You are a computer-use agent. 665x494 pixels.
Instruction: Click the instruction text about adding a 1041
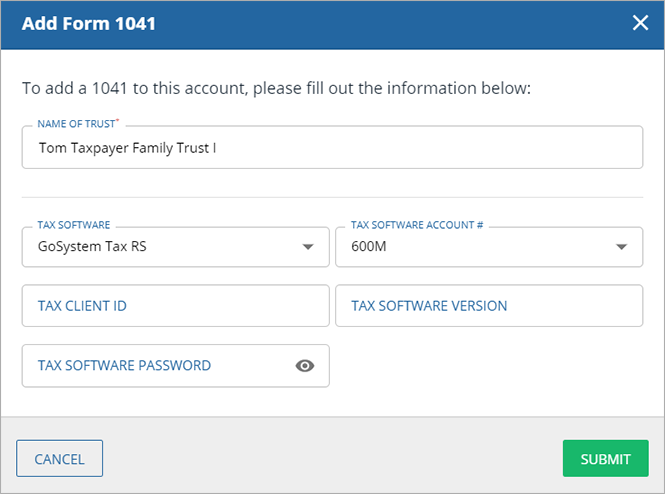(x=276, y=88)
